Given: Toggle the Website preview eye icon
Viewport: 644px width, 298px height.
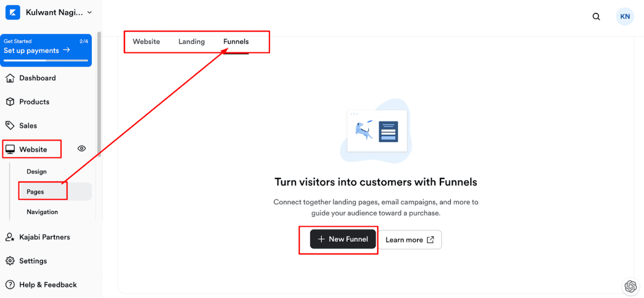Looking at the screenshot, I should tap(82, 149).
